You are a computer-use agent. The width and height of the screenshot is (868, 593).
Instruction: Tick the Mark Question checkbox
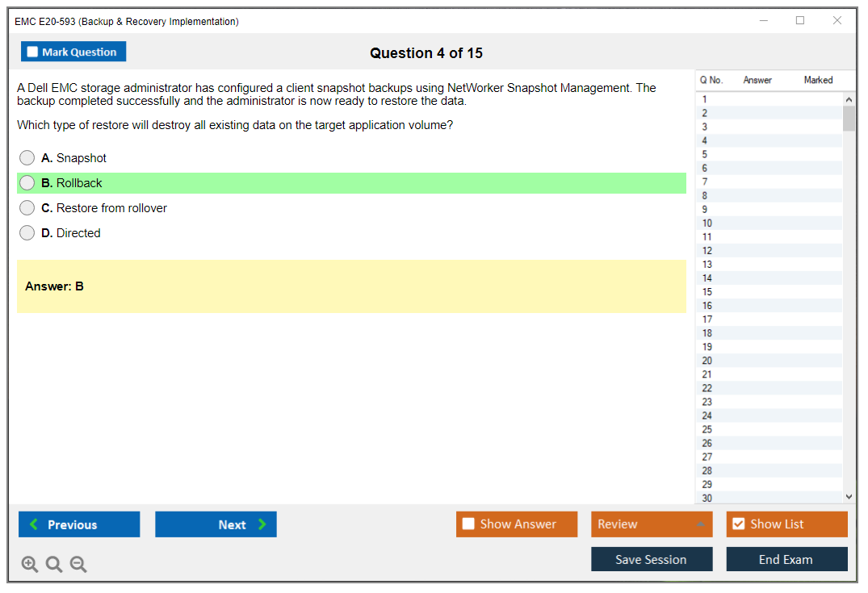coord(33,52)
